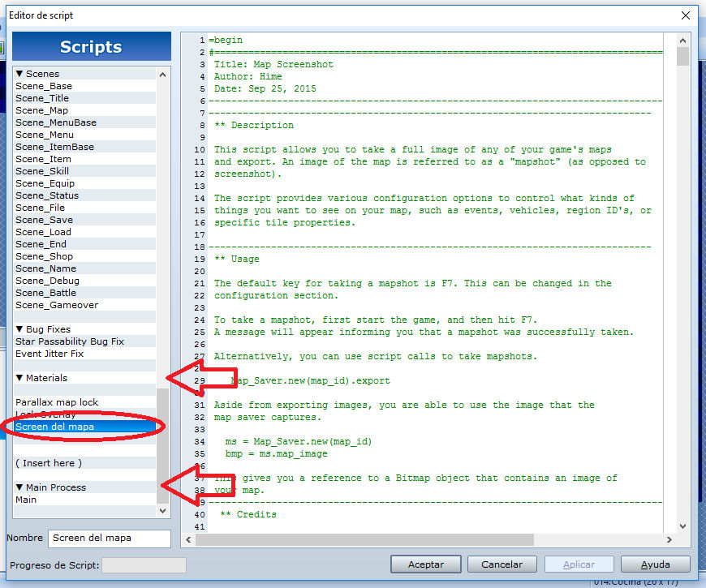This screenshot has width=706, height=588.
Task: Select the Main script entry
Action: (85, 500)
